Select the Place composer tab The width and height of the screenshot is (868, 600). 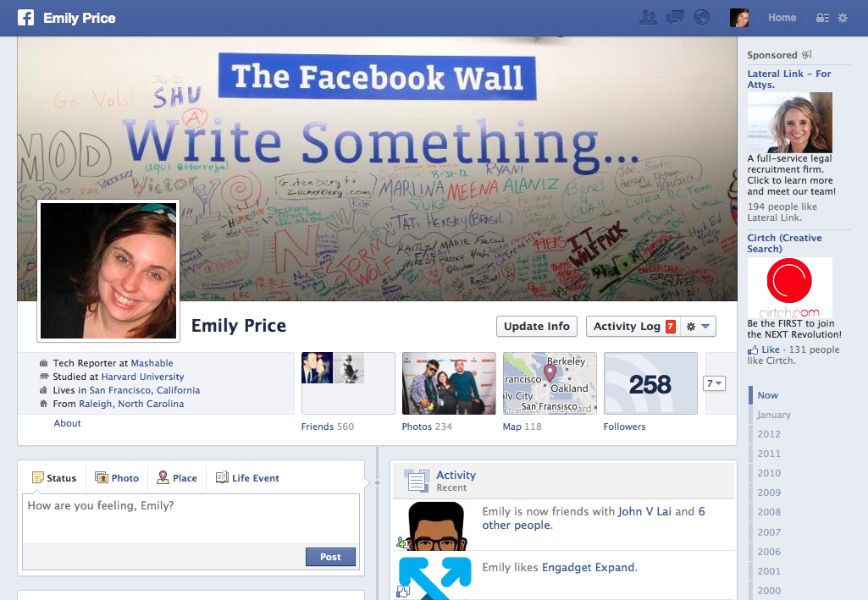coord(177,478)
